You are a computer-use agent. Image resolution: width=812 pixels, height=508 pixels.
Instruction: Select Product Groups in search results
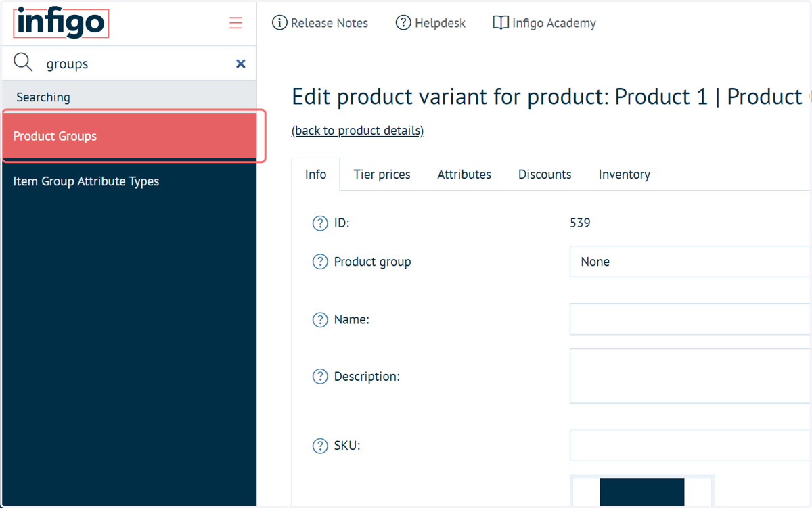(129, 136)
